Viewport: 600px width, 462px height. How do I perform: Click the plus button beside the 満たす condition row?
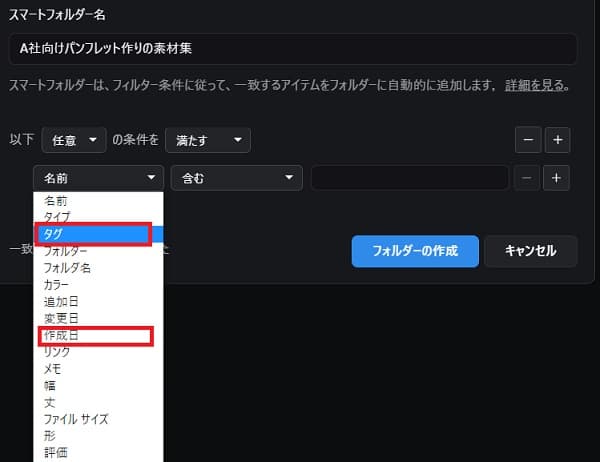(x=557, y=139)
